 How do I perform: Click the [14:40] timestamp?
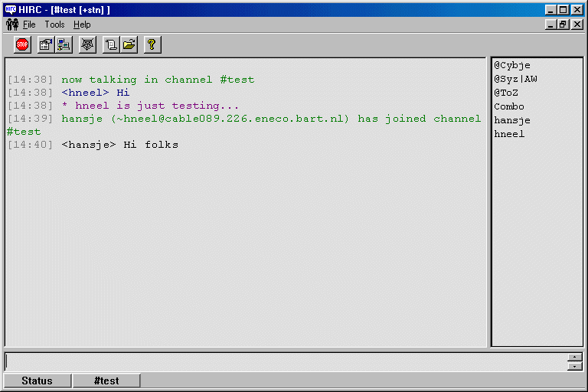coord(31,145)
